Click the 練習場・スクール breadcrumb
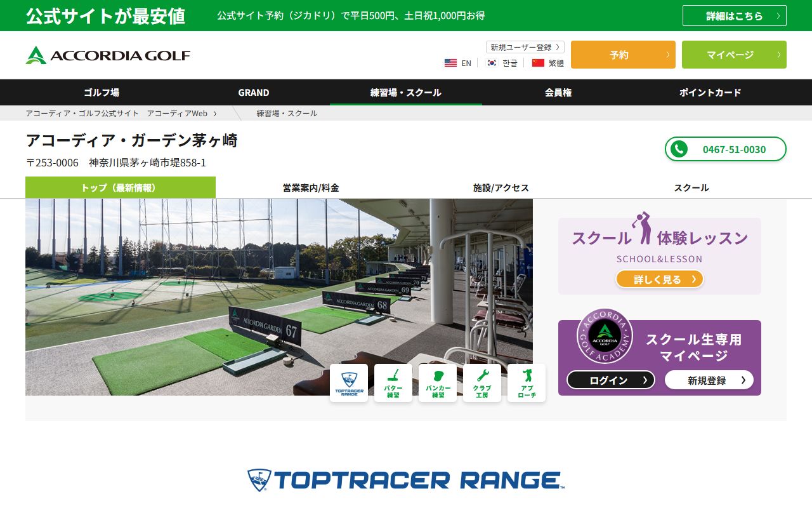Image resolution: width=812 pixels, height=508 pixels. [x=287, y=113]
